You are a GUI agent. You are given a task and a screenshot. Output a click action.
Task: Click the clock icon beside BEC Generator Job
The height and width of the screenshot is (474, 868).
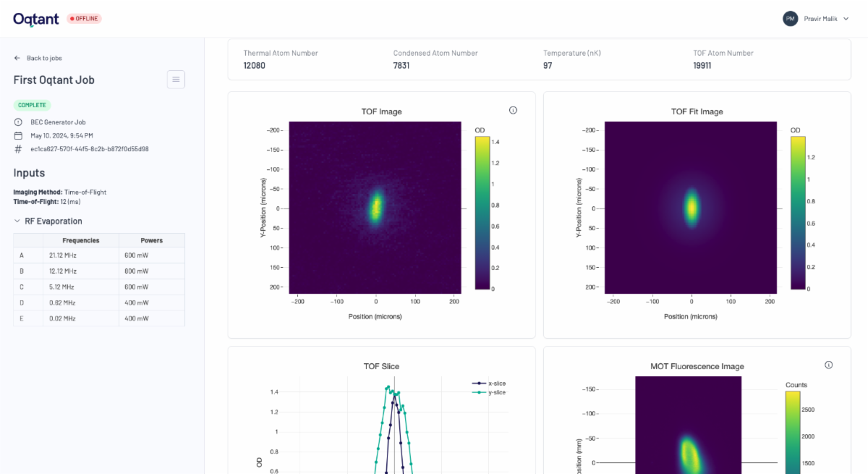coord(18,122)
